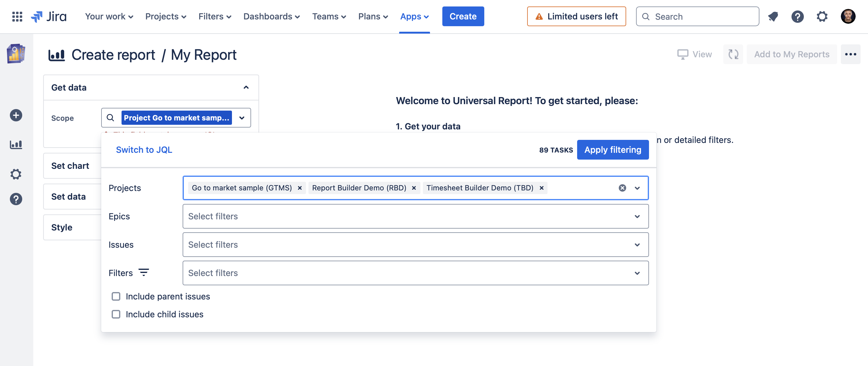The height and width of the screenshot is (366, 868).
Task: Enable Include parent issues checkbox
Action: [x=116, y=296]
